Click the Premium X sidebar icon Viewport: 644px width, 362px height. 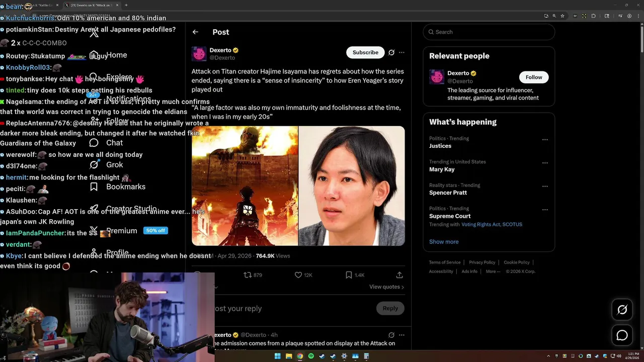tap(94, 230)
